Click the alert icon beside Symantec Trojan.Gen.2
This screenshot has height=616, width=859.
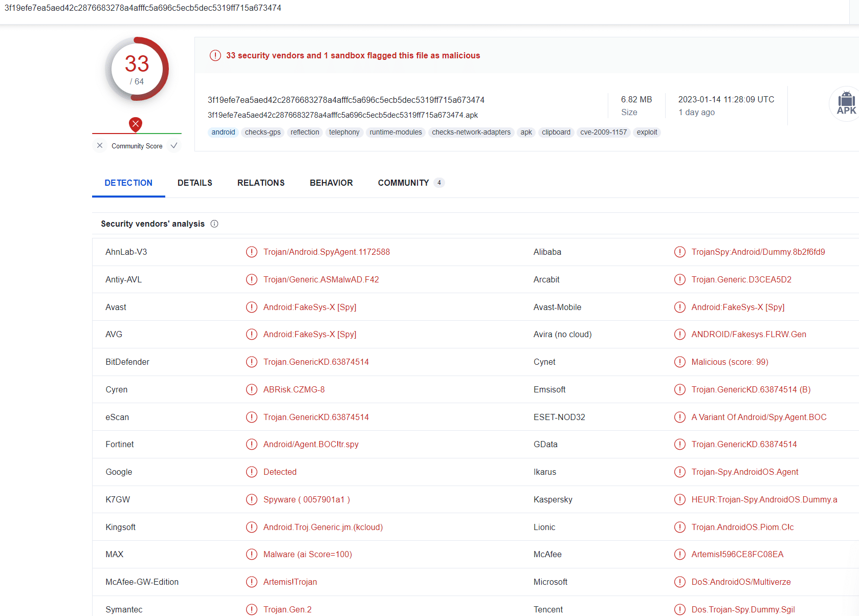point(251,609)
